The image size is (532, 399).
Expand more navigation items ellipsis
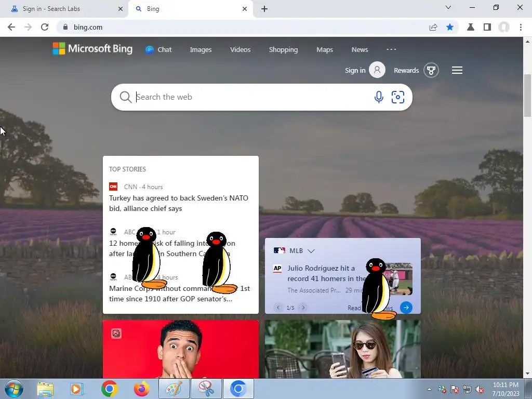(391, 49)
